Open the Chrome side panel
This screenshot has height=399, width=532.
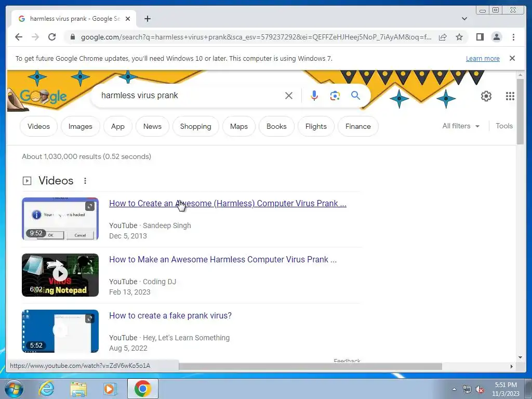[x=480, y=37]
